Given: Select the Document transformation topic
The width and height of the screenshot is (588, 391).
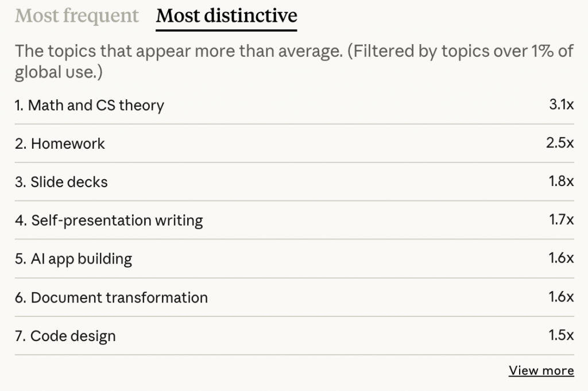Looking at the screenshot, I should [x=119, y=297].
